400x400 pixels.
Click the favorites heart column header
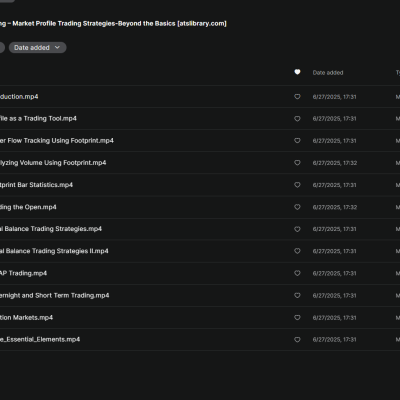point(297,72)
